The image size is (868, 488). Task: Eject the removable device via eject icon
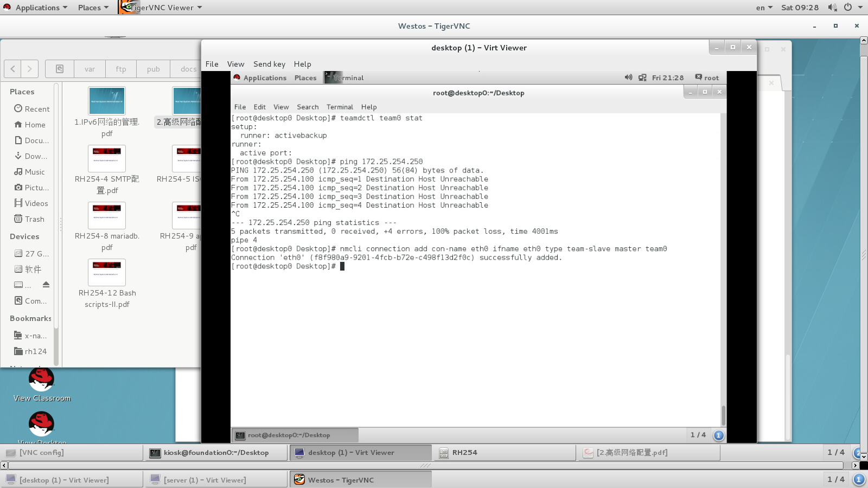(x=46, y=285)
